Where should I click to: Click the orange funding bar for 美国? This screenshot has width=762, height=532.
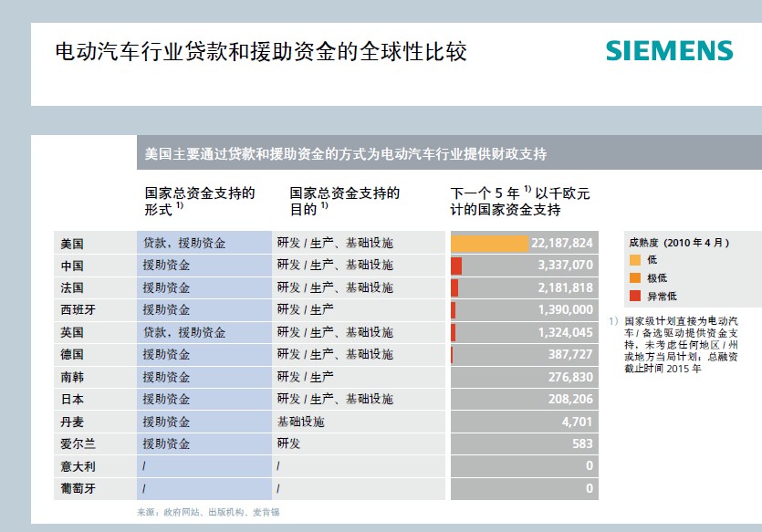tap(489, 243)
